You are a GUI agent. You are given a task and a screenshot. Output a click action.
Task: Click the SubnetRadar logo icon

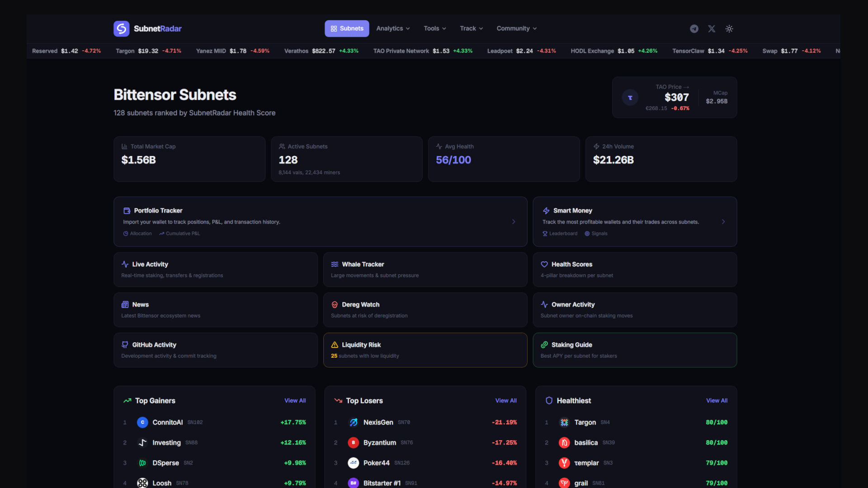121,28
